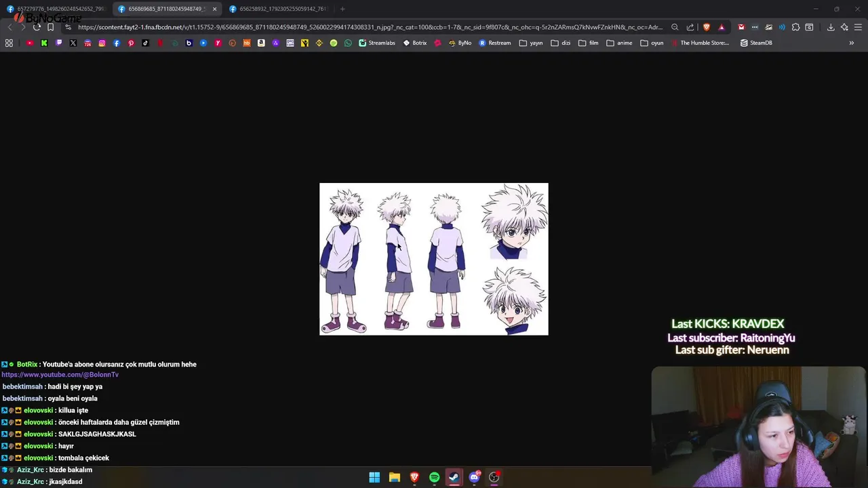Show more bookmarks with the chevron
This screenshot has height=488, width=868.
point(852,43)
